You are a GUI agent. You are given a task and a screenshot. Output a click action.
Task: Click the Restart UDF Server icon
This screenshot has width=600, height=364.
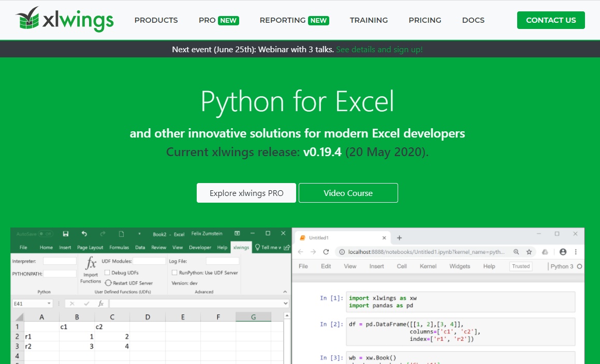pos(109,283)
